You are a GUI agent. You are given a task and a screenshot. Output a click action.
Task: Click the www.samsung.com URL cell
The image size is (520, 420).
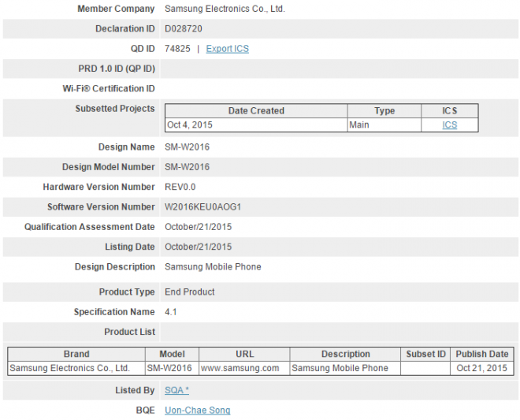(244, 368)
